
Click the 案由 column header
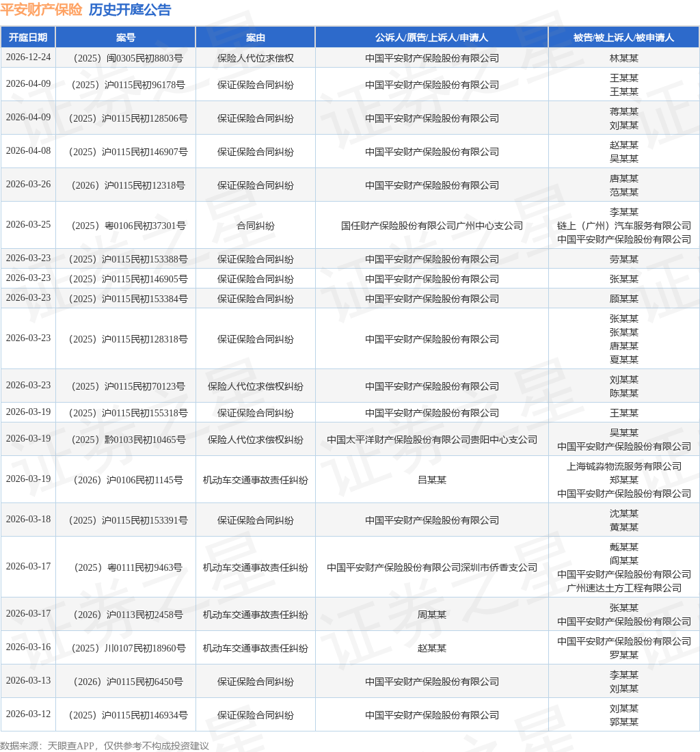tap(256, 38)
